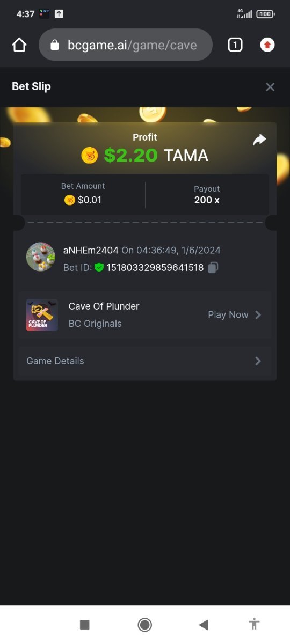
Task: Tap the user avatar picture
Action: (x=41, y=257)
